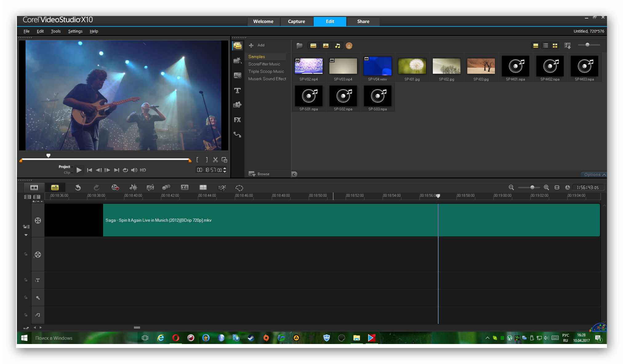This screenshot has width=623, height=364.
Task: Open the Settings menu
Action: [x=75, y=31]
